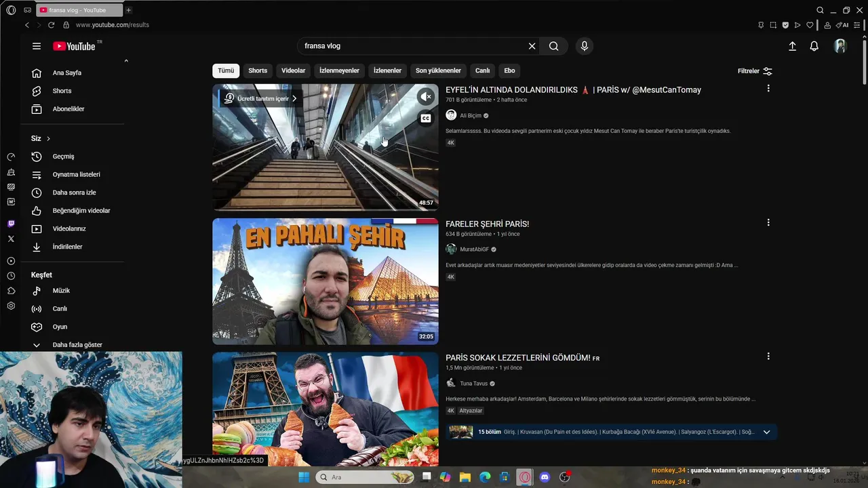
Task: Select the Son yüklenenler filter chip
Action: 438,70
